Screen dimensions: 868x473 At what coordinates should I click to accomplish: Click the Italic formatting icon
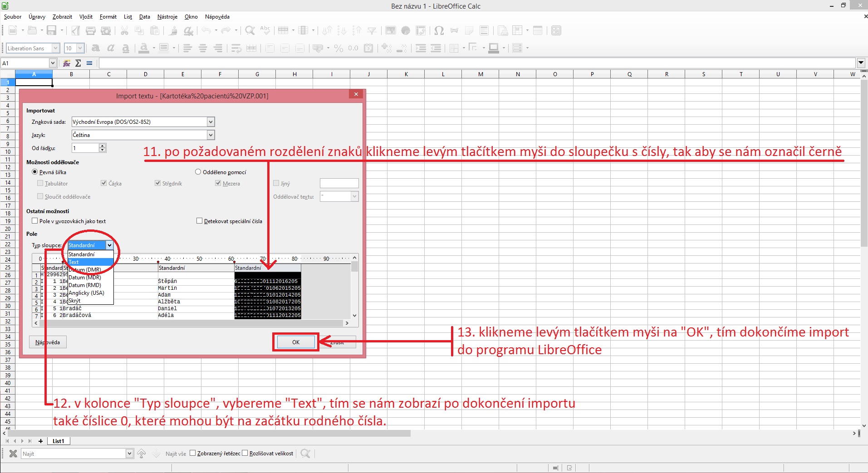click(111, 48)
